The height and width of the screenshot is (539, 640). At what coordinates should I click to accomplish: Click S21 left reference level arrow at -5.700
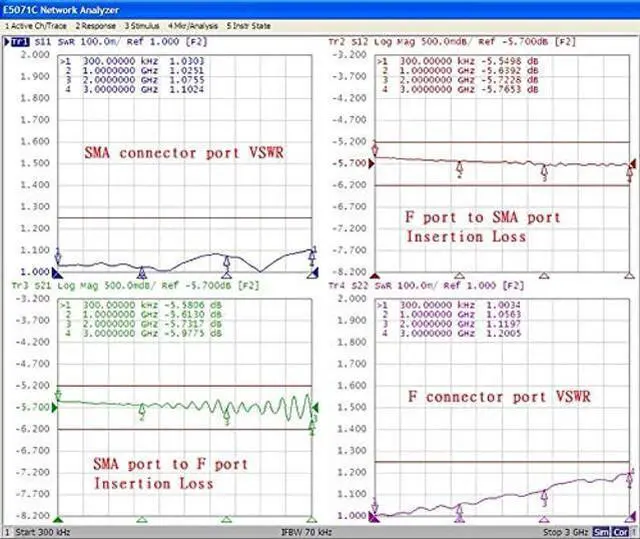tap(55, 407)
